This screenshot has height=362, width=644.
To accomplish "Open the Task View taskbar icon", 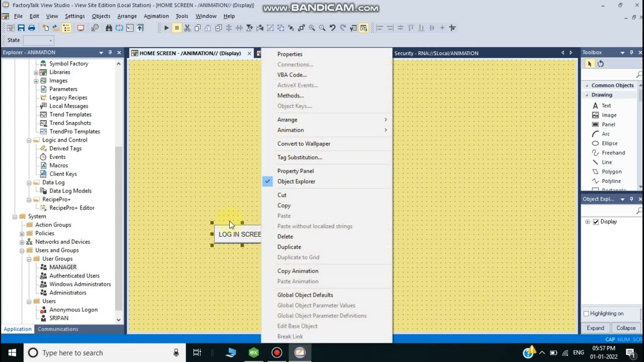I will click(197, 353).
